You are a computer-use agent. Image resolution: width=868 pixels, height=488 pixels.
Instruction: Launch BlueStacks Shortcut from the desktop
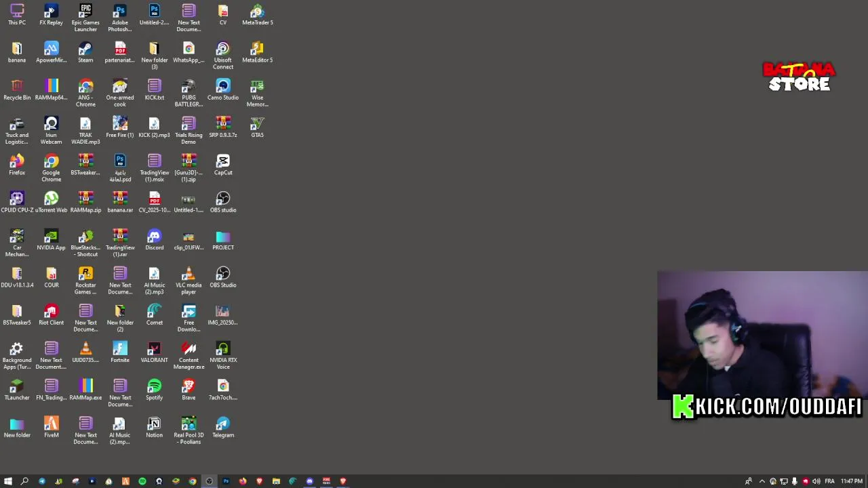(x=85, y=243)
